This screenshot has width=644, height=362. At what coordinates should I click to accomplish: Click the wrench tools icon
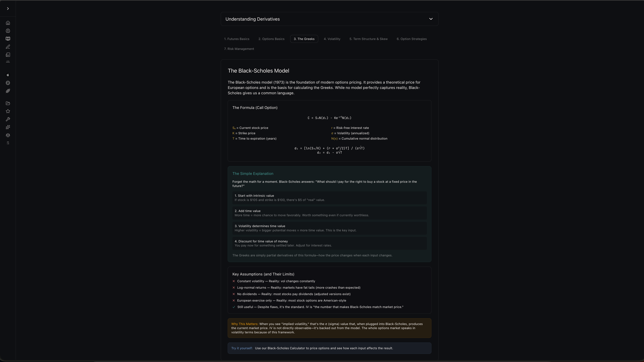click(8, 119)
